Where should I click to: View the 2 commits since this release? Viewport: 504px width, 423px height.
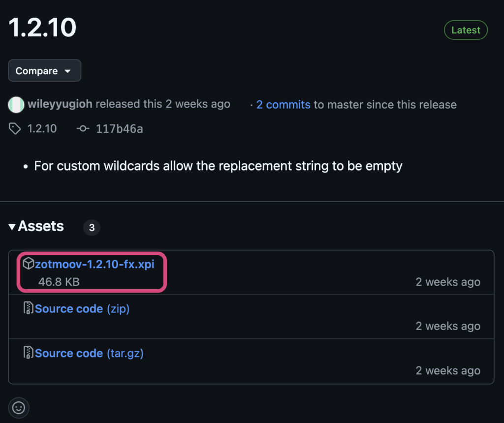[283, 104]
